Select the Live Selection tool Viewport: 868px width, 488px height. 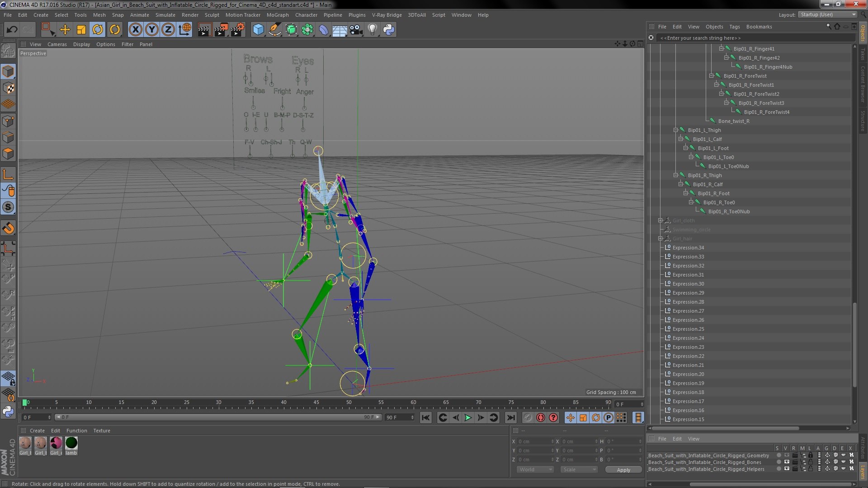click(48, 30)
